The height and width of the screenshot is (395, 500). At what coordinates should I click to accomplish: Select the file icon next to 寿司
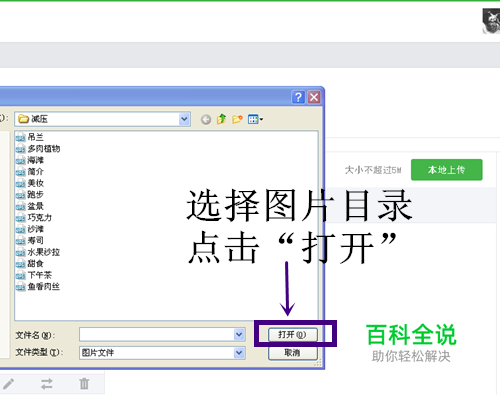point(21,240)
